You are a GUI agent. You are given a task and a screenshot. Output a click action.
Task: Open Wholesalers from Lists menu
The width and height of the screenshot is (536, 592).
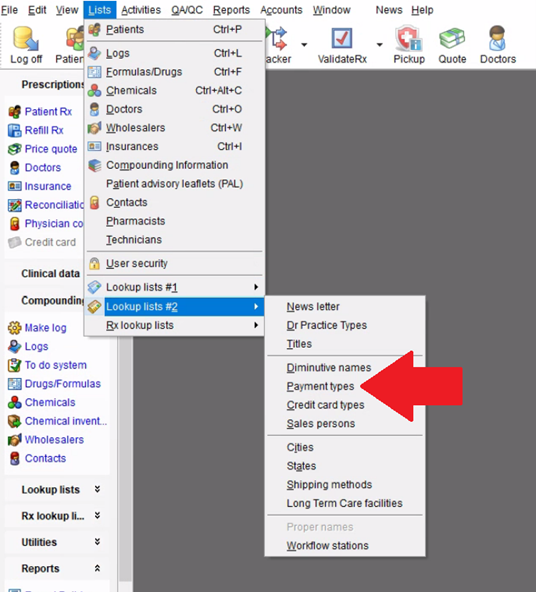[174, 128]
